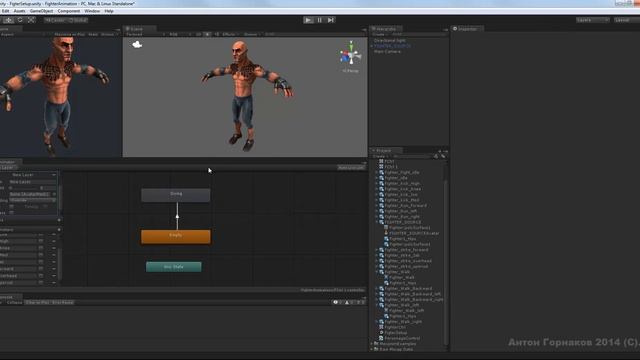Switch to the Inspector tab

coord(467,29)
